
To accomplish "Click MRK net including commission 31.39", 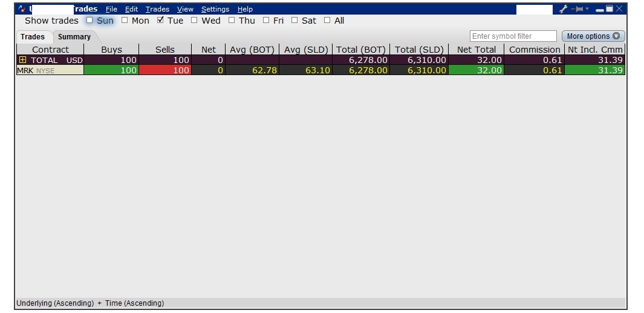I will [x=595, y=70].
